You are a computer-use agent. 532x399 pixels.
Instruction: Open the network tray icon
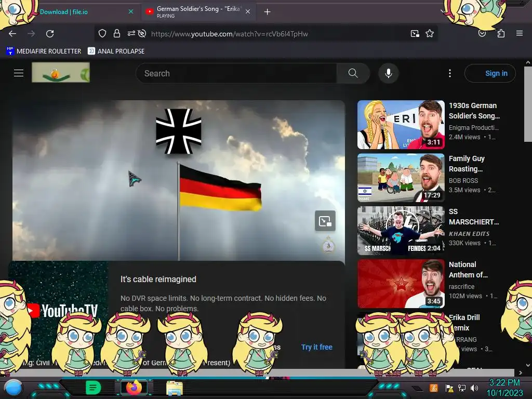pos(461,388)
